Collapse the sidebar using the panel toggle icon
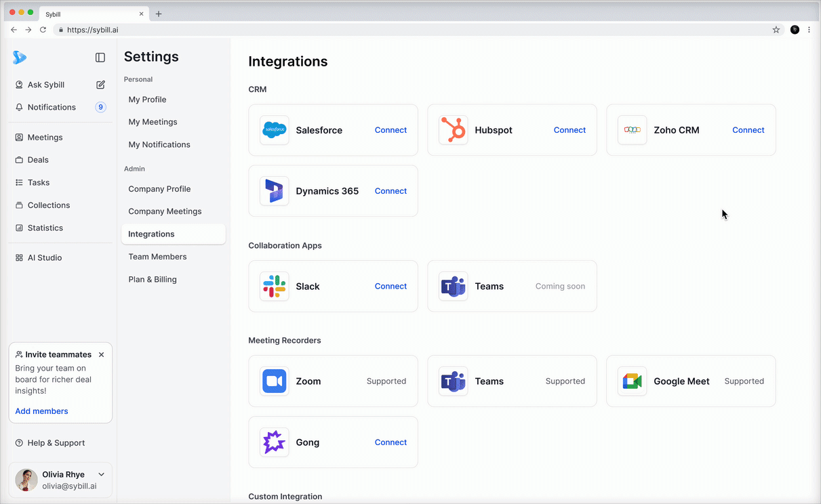This screenshot has width=821, height=504. pyautogui.click(x=100, y=58)
